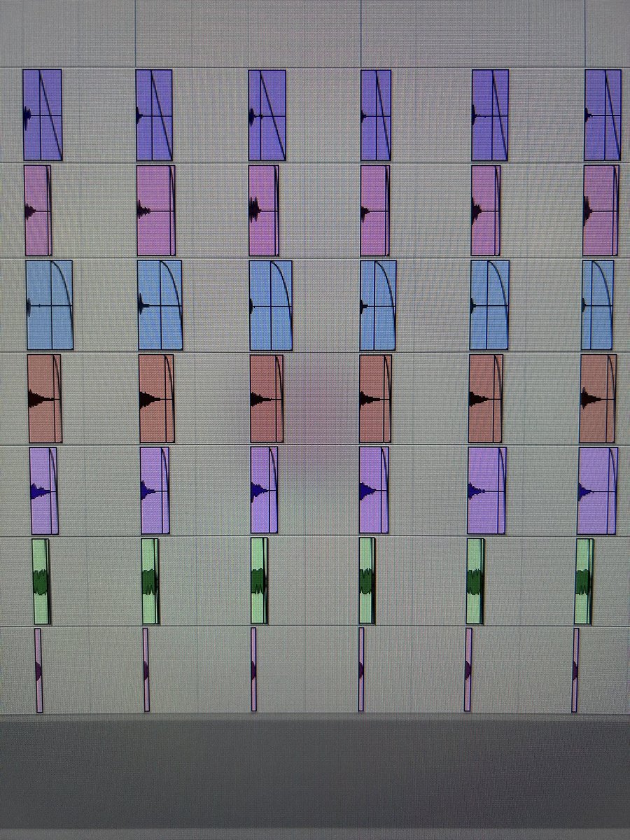Screen dimensions: 630x840
Task: Select sixth clip on green track
Action: (584, 581)
